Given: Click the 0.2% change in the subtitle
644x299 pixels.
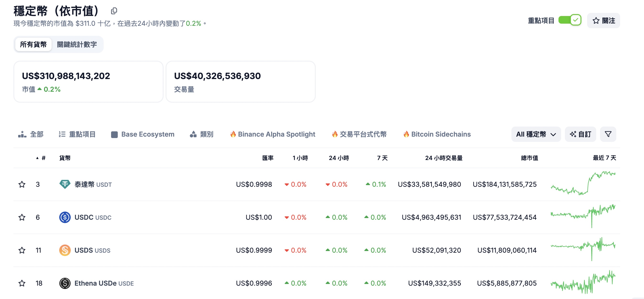Looking at the screenshot, I should 193,23.
